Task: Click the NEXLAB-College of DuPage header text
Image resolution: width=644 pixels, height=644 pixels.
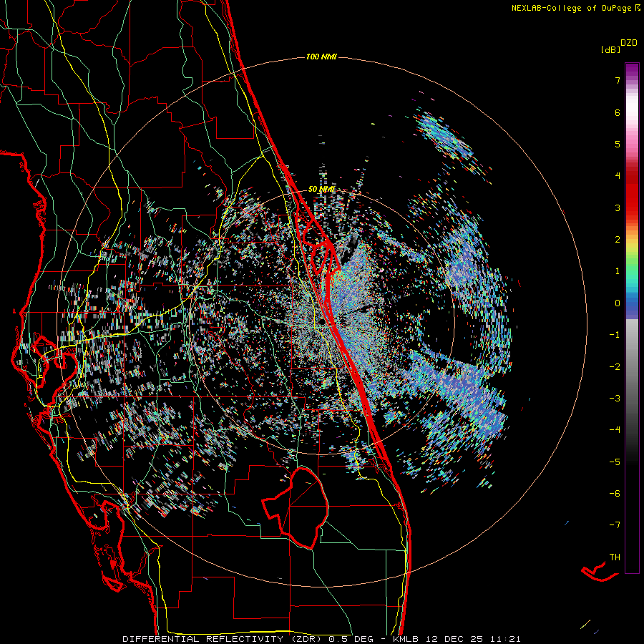Action: [571, 8]
